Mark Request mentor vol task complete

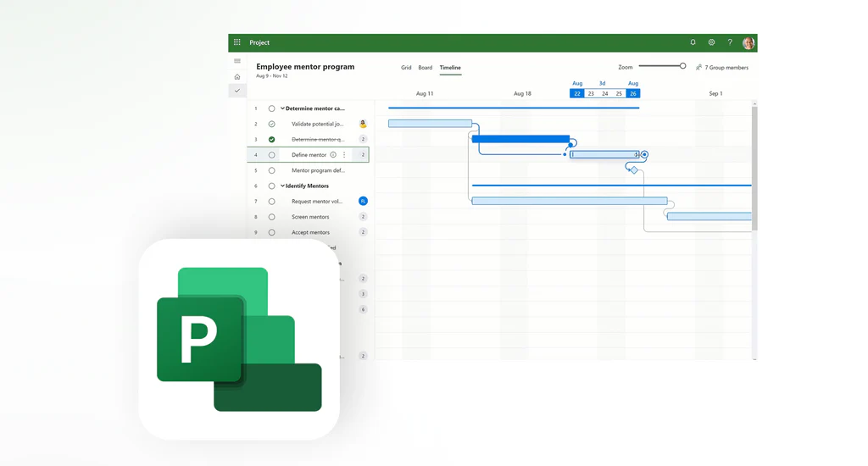point(272,202)
